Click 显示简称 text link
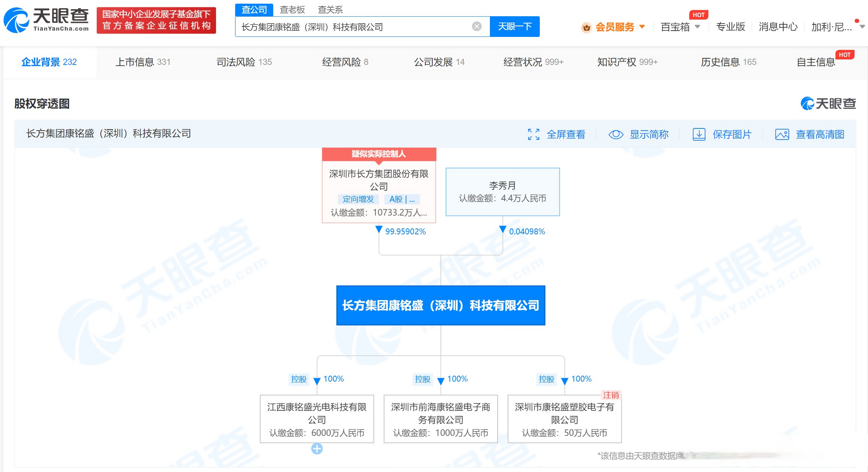868x472 pixels. click(649, 134)
